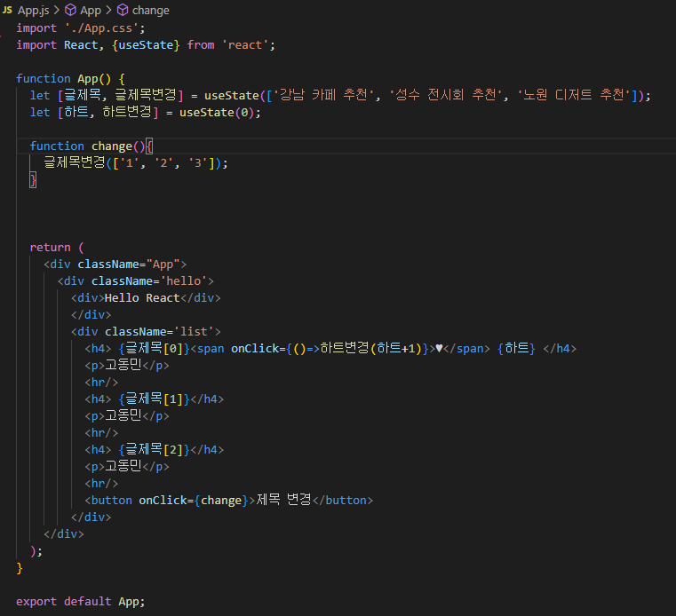676x616 pixels.
Task: Click the first 고동민 paragraph text
Action: click(123, 366)
